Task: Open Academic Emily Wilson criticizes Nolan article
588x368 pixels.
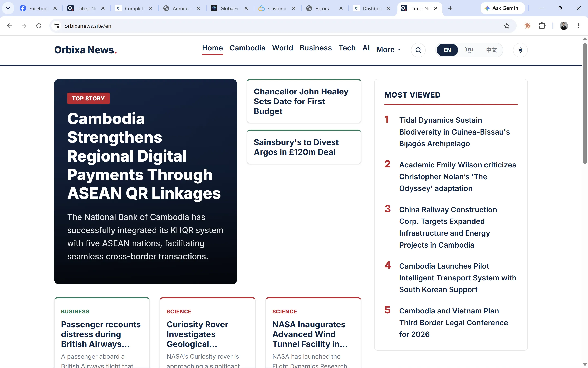Action: 458,176
